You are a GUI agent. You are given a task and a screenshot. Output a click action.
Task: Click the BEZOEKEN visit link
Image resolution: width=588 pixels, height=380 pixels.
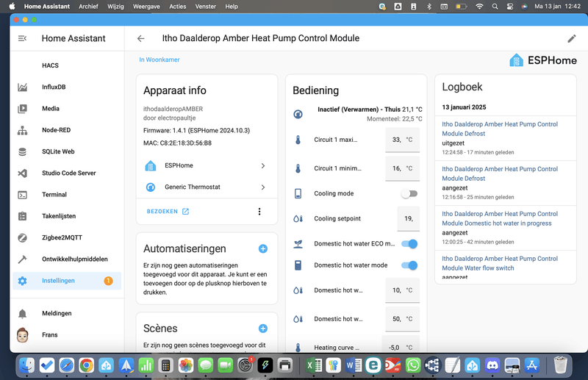(168, 212)
